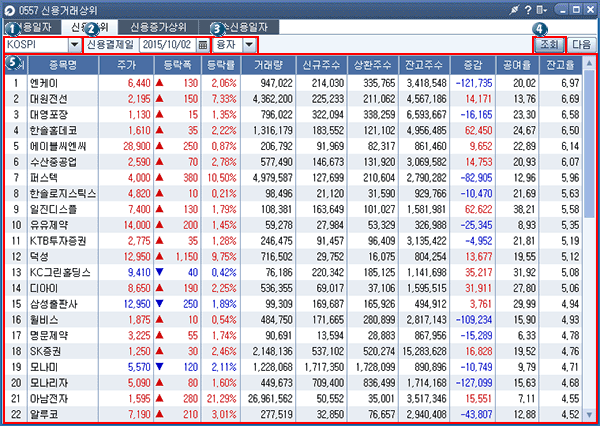Select stock 에이블씨엔씨 in the list
Screen dimensions: 600x426
58,146
